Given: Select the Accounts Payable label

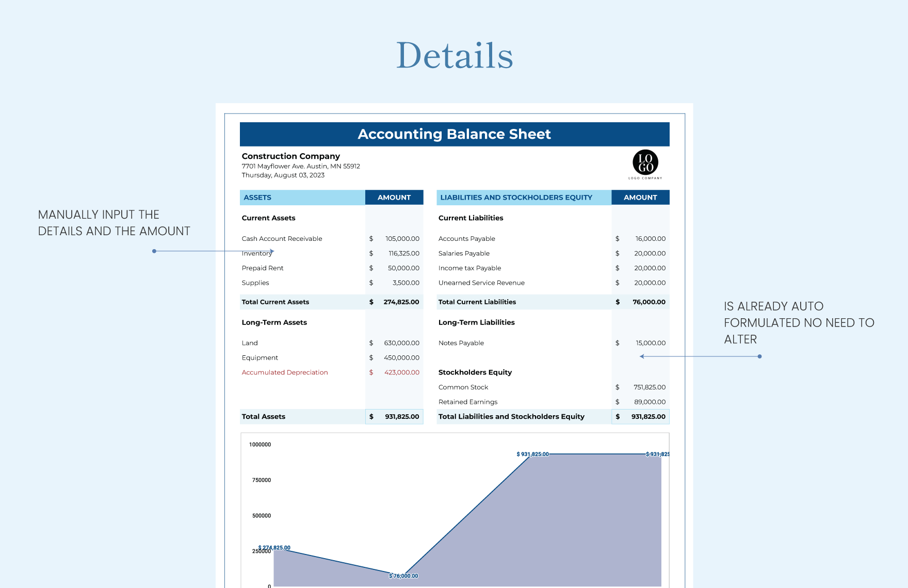Looking at the screenshot, I should coord(467,239).
